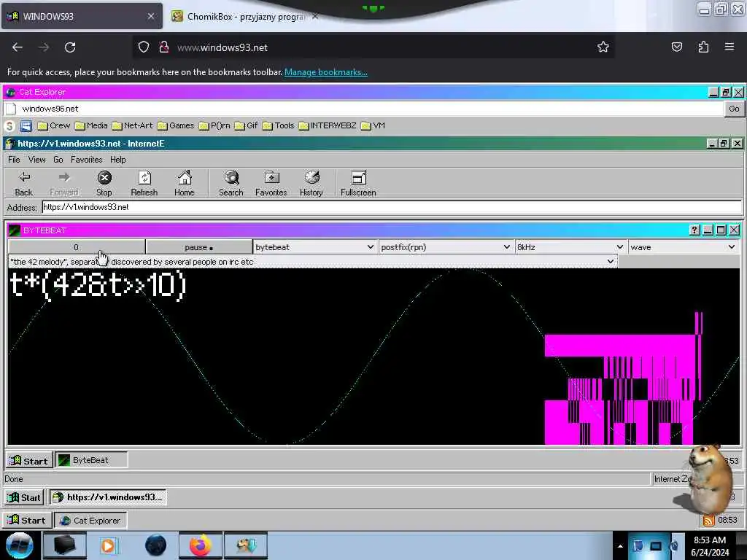Expand the "the 42 melody" preset dropdown
747x560 pixels.
pos(312,262)
